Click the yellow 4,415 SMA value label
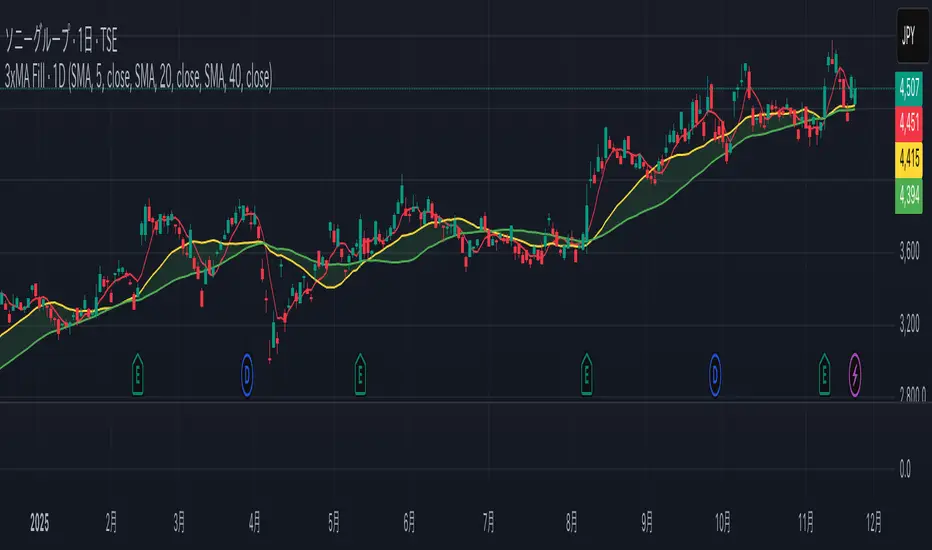The image size is (932, 550). pyautogui.click(x=909, y=159)
